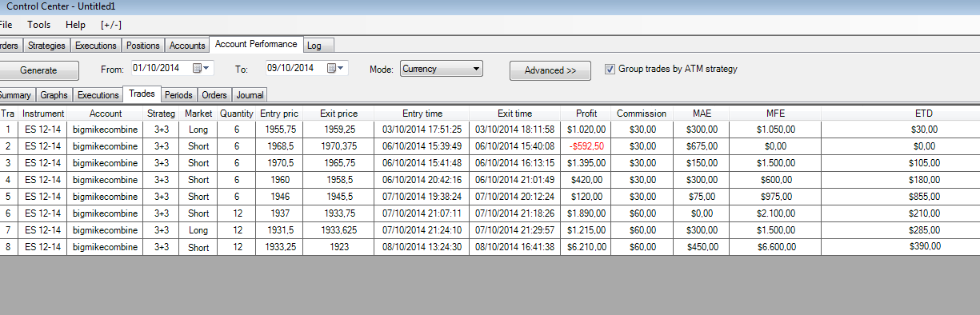The image size is (980, 315).
Task: Sort by Exit price column header
Action: [x=338, y=114]
